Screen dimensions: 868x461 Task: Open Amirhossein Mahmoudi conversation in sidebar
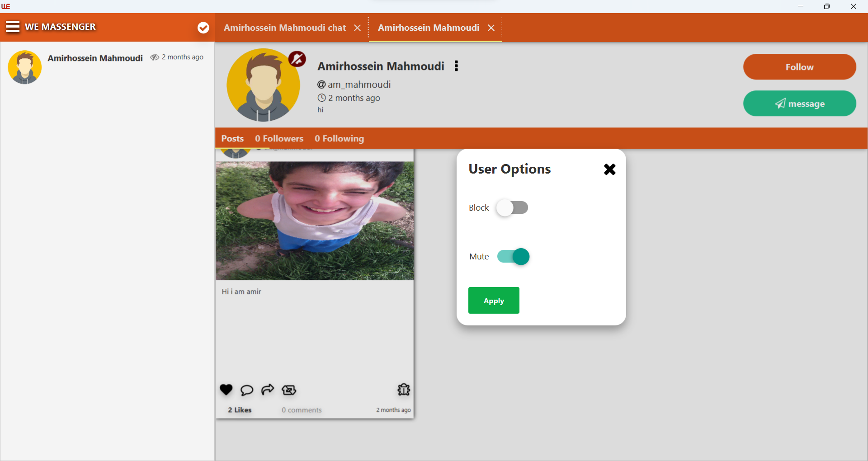click(x=107, y=67)
